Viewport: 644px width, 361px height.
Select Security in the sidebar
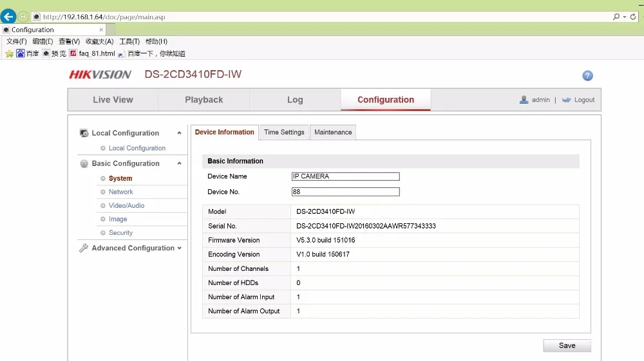(x=120, y=232)
